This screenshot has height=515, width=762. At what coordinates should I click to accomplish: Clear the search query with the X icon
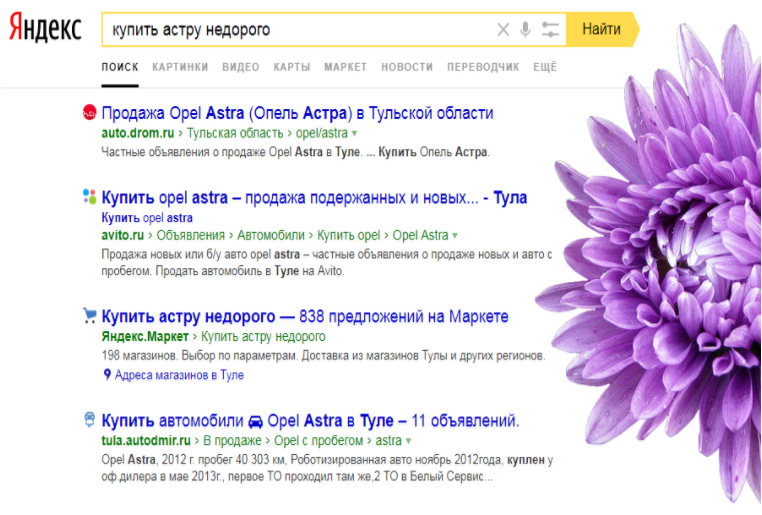coord(503,30)
